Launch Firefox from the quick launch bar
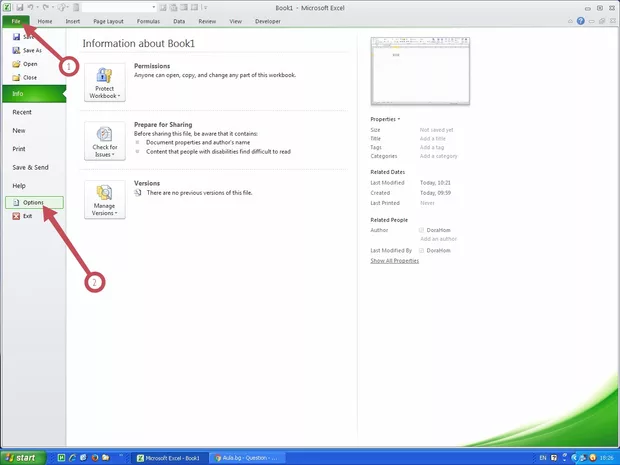The image size is (620, 465). 95,458
